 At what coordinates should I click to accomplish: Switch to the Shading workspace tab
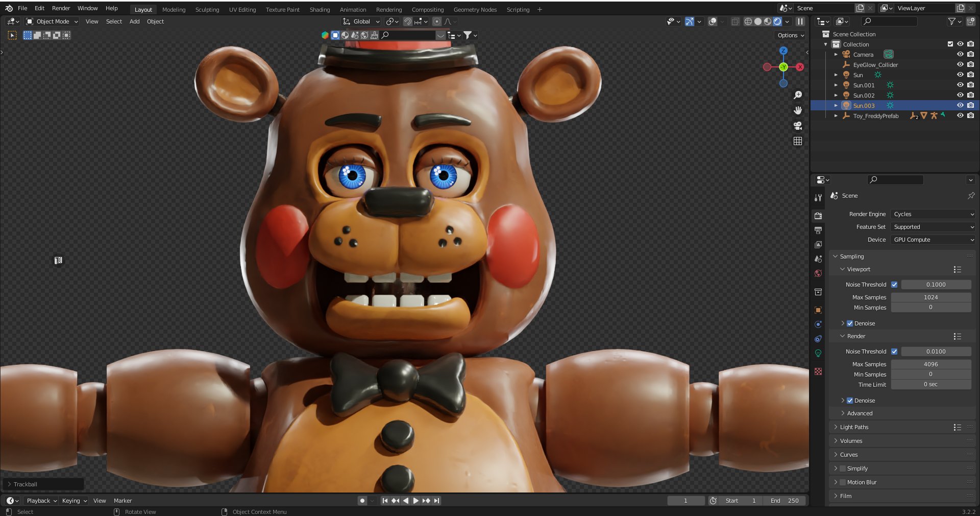(x=320, y=10)
